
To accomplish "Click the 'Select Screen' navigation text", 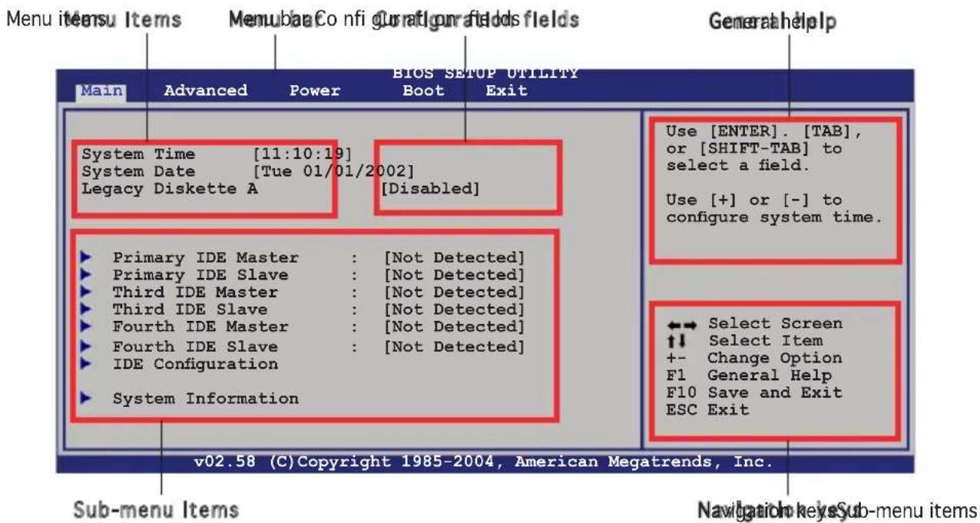I will tap(775, 323).
